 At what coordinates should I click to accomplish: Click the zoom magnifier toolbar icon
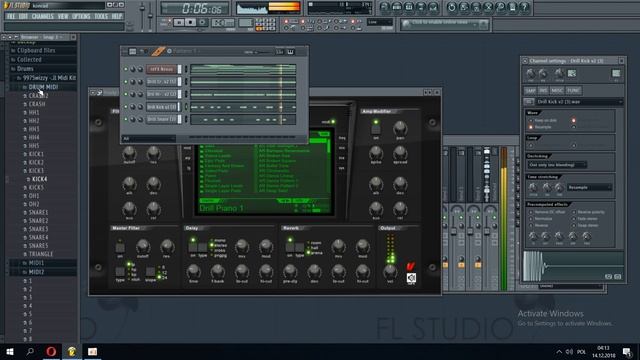pos(500,7)
